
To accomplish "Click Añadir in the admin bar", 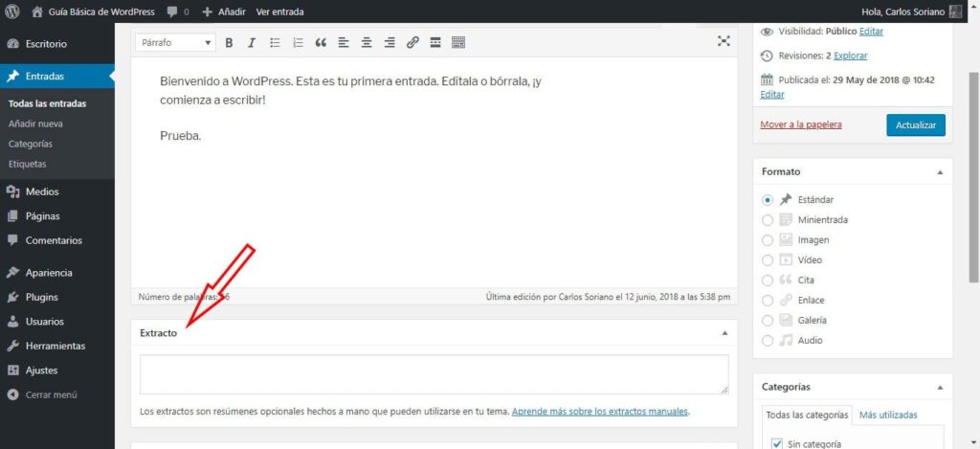I will (x=224, y=11).
